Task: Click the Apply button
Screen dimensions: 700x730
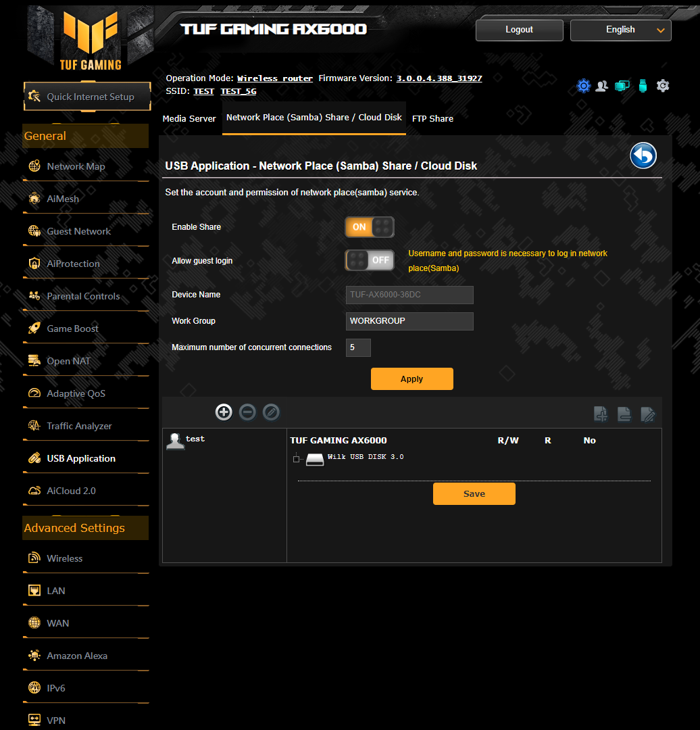Action: tap(412, 379)
